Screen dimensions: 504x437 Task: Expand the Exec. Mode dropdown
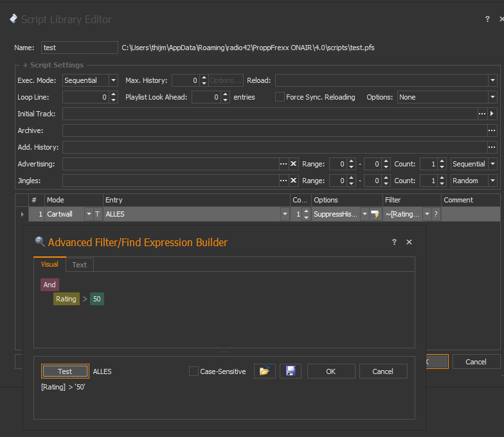pos(113,80)
